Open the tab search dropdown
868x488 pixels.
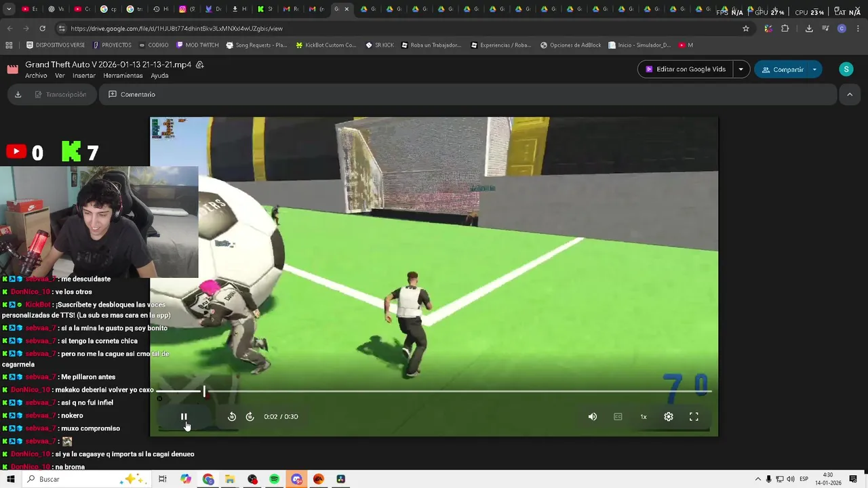(9, 9)
